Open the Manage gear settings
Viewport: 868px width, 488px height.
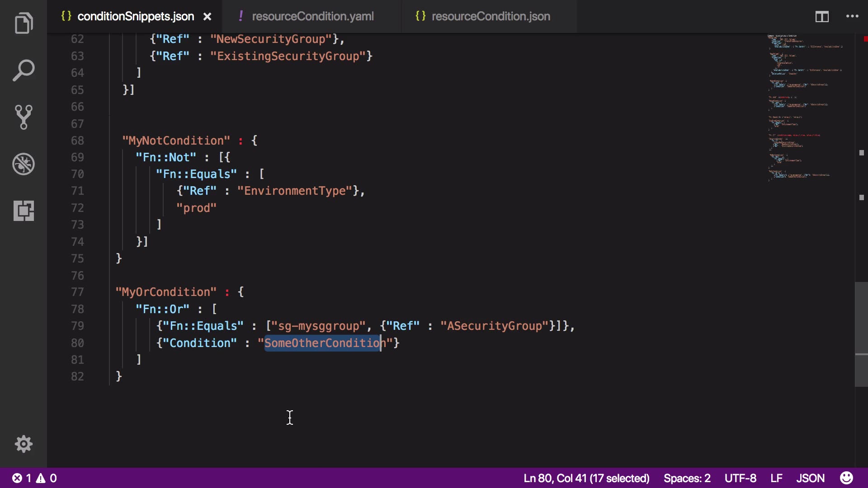24,444
